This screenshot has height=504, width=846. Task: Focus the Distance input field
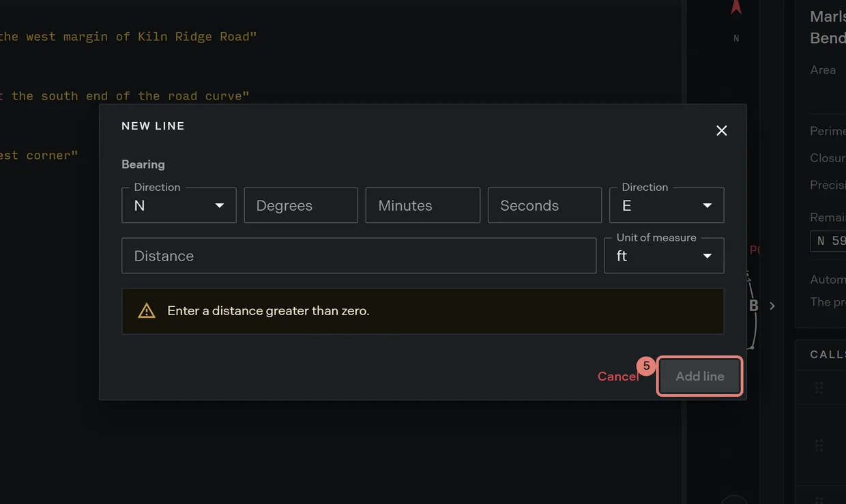(359, 256)
